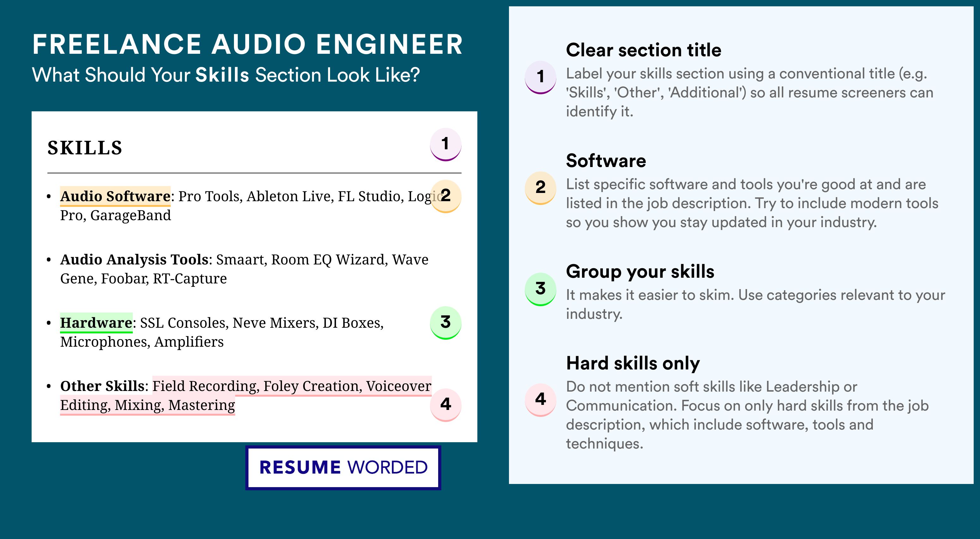
Task: Click purple badge 1 beside SKILLS heading
Action: (445, 144)
